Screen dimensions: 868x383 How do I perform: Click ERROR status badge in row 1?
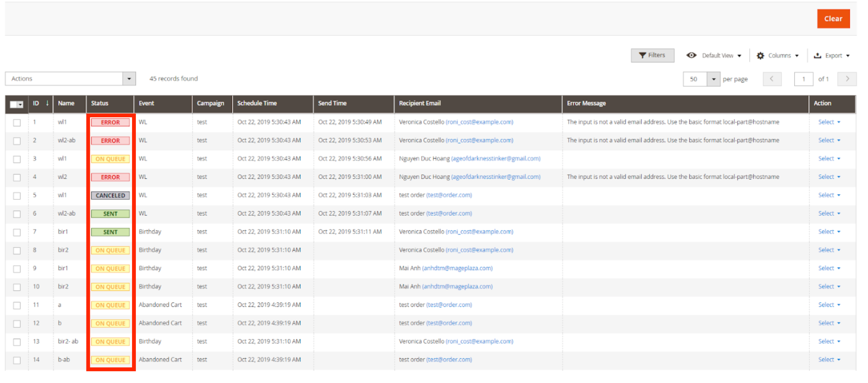(x=110, y=122)
